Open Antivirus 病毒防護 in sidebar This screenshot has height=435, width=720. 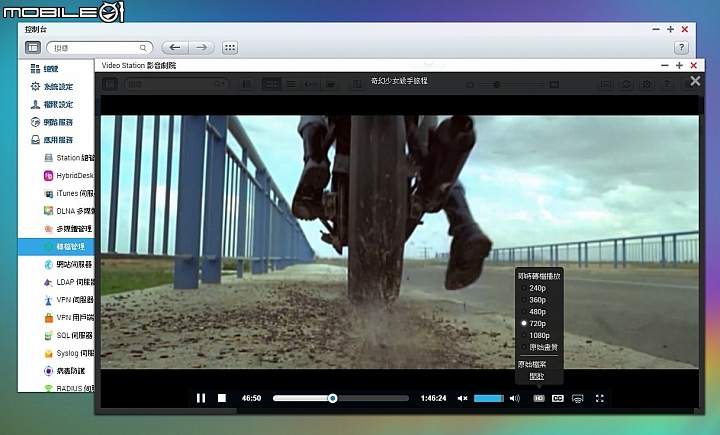[64, 371]
